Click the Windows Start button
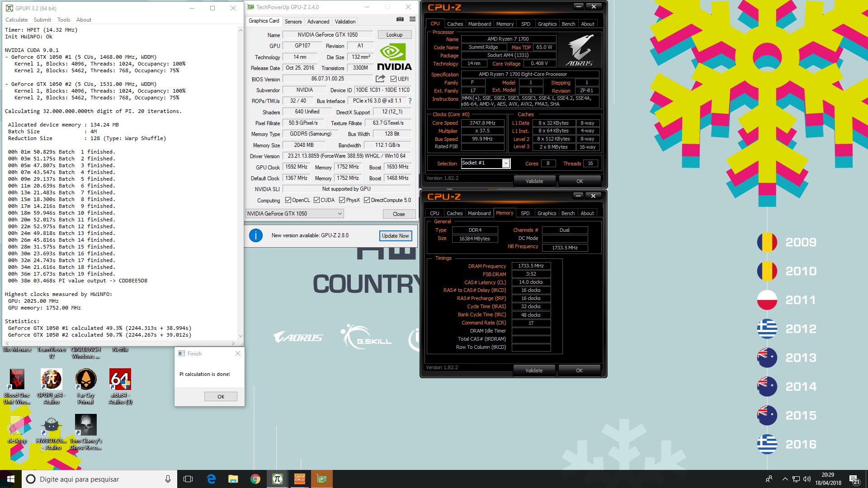The height and width of the screenshot is (488, 868). [x=10, y=479]
